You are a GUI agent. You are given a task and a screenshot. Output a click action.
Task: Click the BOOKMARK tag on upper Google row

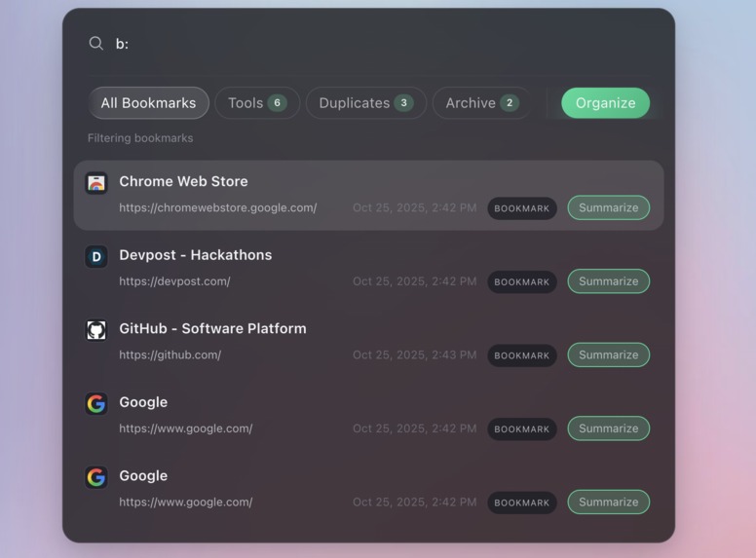click(x=522, y=428)
